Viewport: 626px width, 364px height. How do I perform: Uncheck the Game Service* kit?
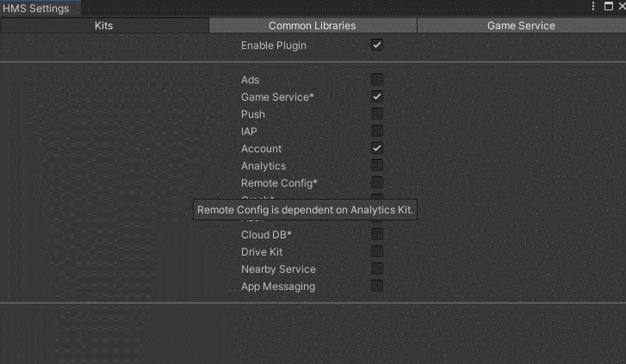pos(377,96)
